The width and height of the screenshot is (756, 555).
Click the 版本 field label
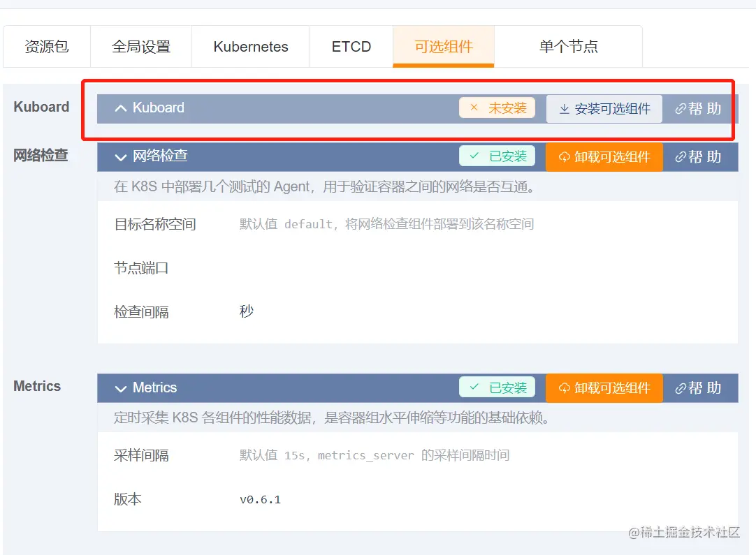coord(128,499)
